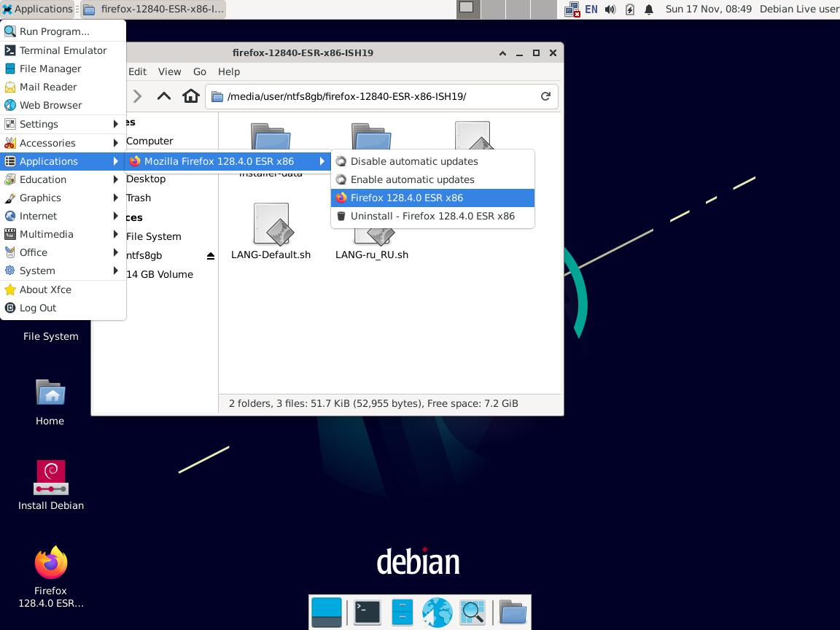Open About Xfce entry

[63, 289]
